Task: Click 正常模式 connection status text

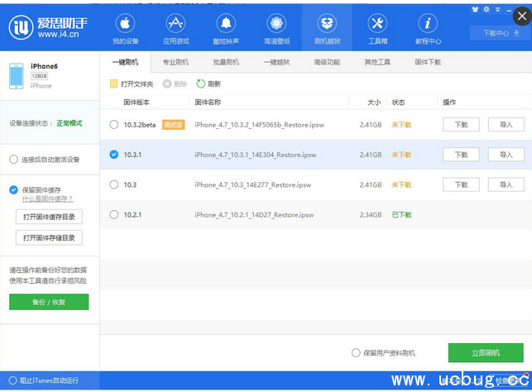Action: [x=69, y=123]
